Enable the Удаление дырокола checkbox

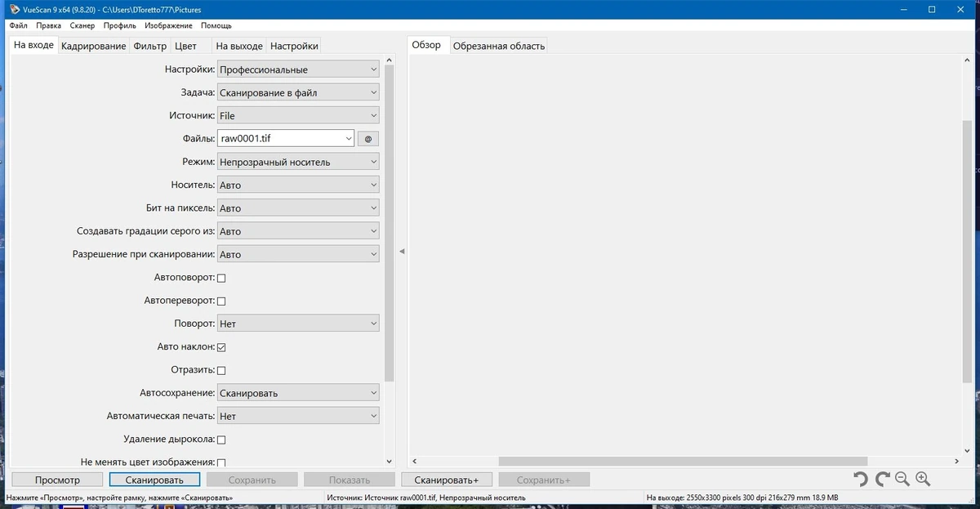point(221,440)
